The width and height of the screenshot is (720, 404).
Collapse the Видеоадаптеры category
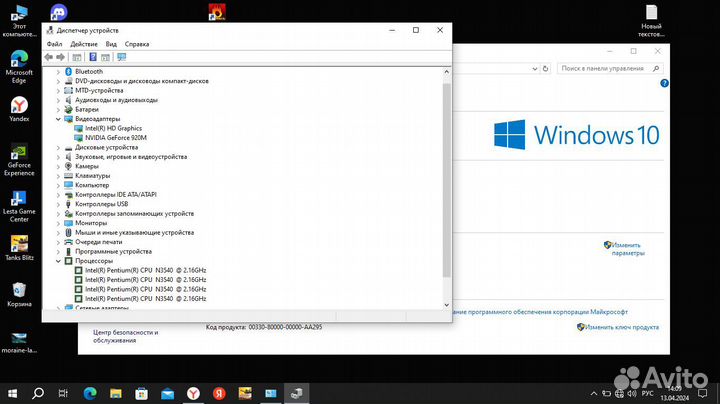[x=58, y=118]
